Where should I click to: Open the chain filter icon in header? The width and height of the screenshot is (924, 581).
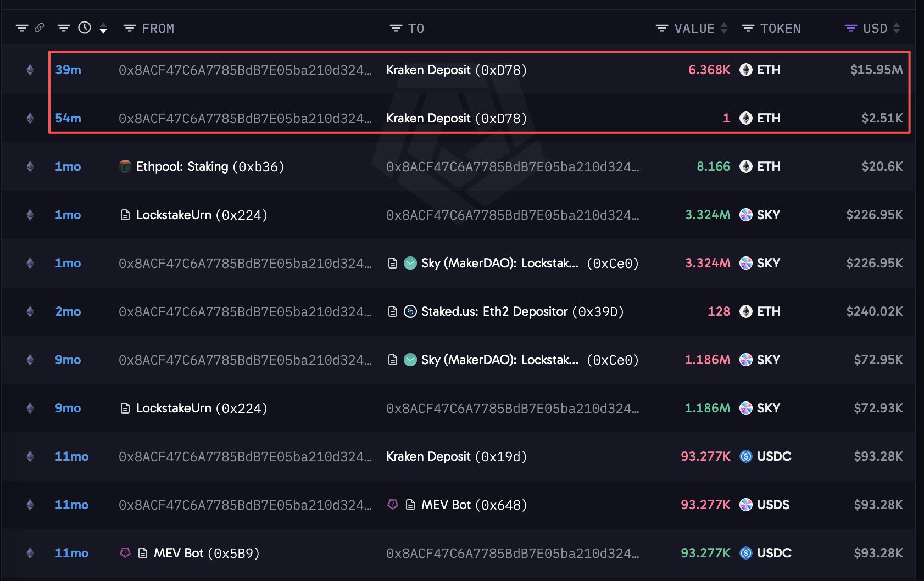22,28
